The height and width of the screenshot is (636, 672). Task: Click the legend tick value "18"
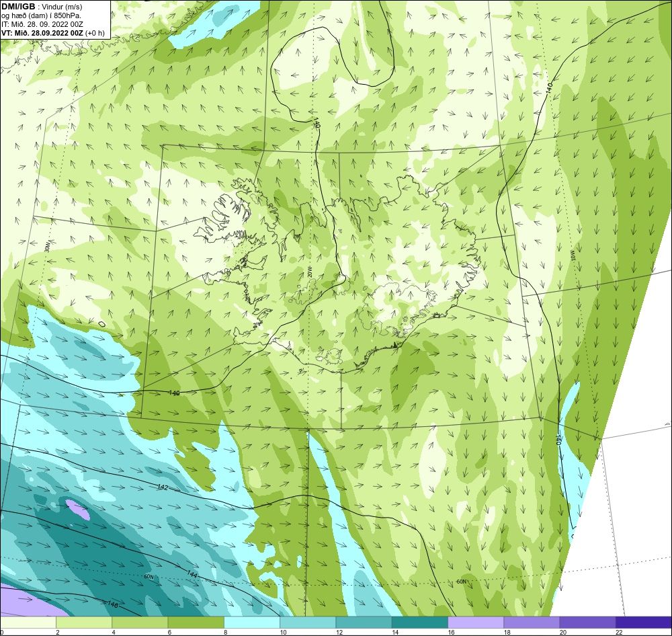click(x=507, y=632)
